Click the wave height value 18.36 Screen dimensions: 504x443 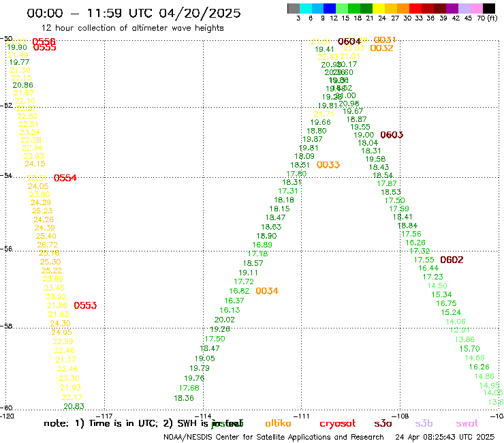[184, 398]
